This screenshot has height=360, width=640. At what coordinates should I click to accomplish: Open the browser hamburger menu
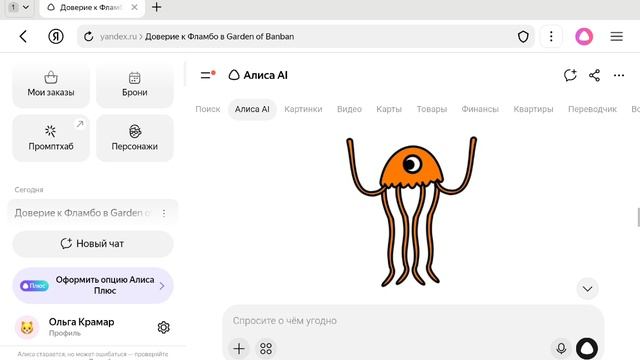pos(616,36)
